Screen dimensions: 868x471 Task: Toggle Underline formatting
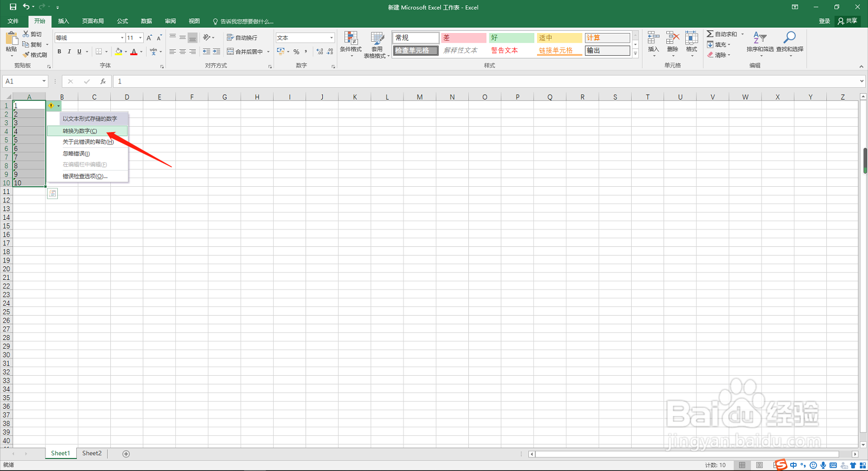click(79, 51)
